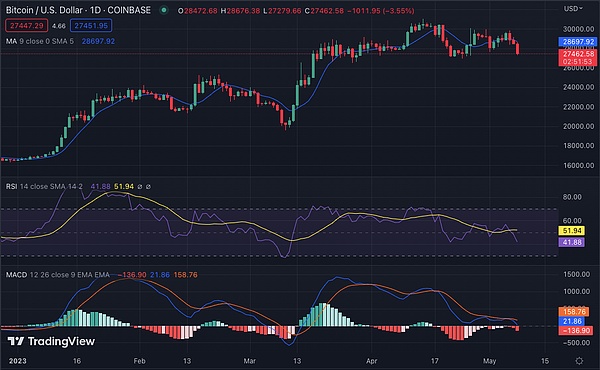Click the 16 date label on time axis
The image size is (600, 370).
click(x=77, y=361)
